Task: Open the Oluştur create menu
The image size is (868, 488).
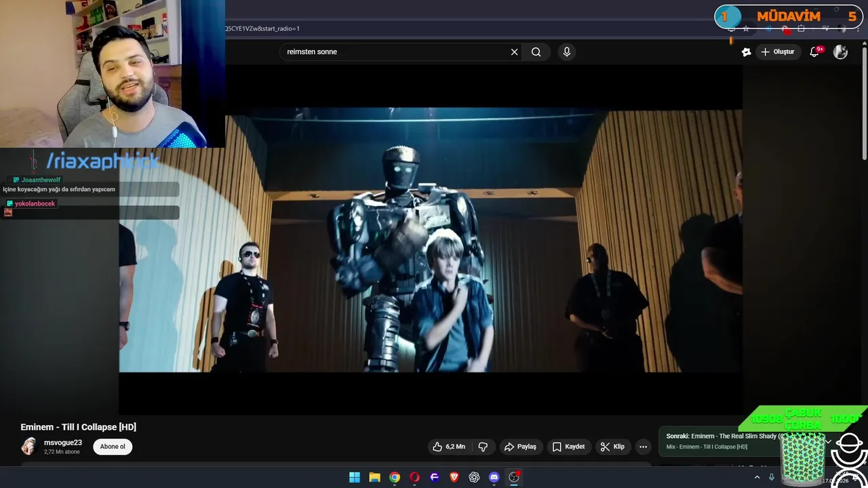Action: [777, 52]
